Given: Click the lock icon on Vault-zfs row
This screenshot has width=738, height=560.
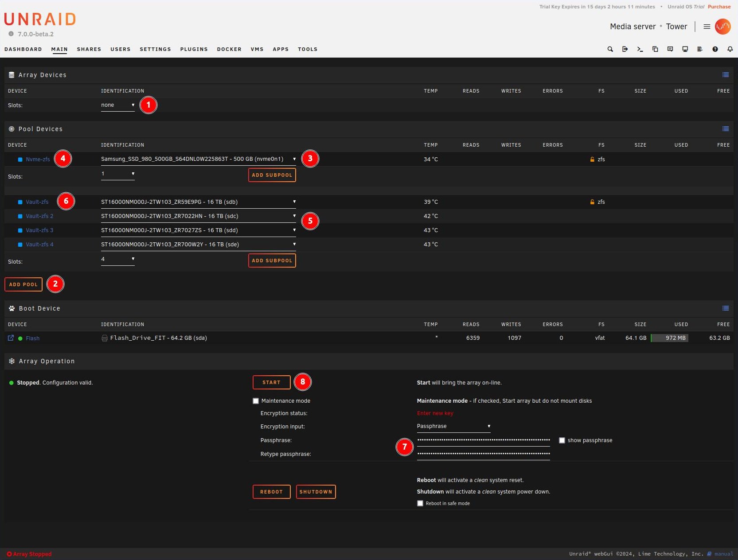Looking at the screenshot, I should point(592,202).
